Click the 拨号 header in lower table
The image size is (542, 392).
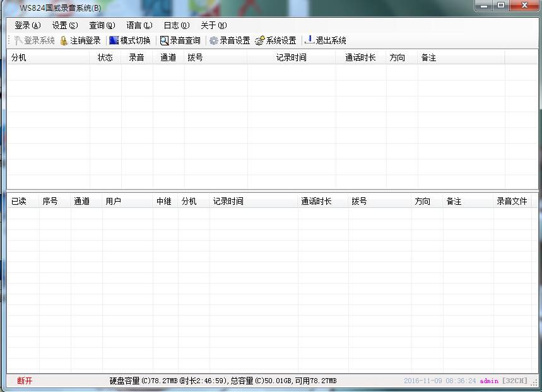(x=380, y=201)
